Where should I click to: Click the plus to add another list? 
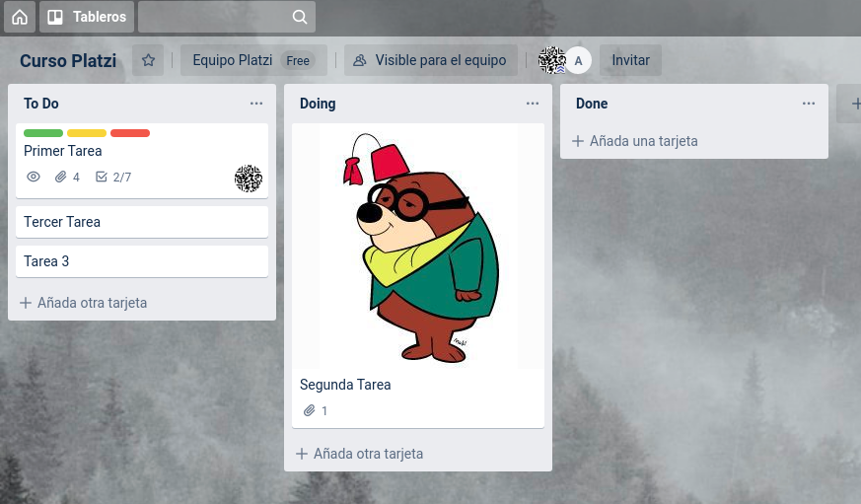point(855,104)
